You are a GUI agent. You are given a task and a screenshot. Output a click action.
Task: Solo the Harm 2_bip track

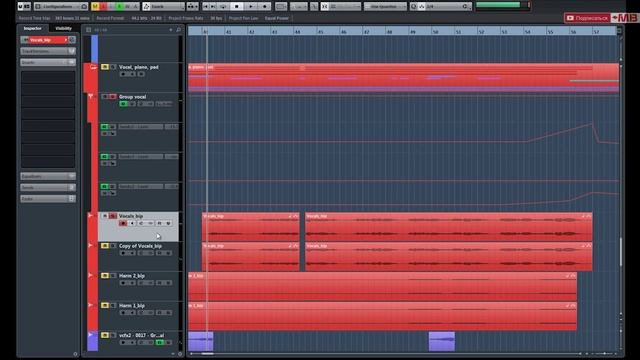point(113,276)
